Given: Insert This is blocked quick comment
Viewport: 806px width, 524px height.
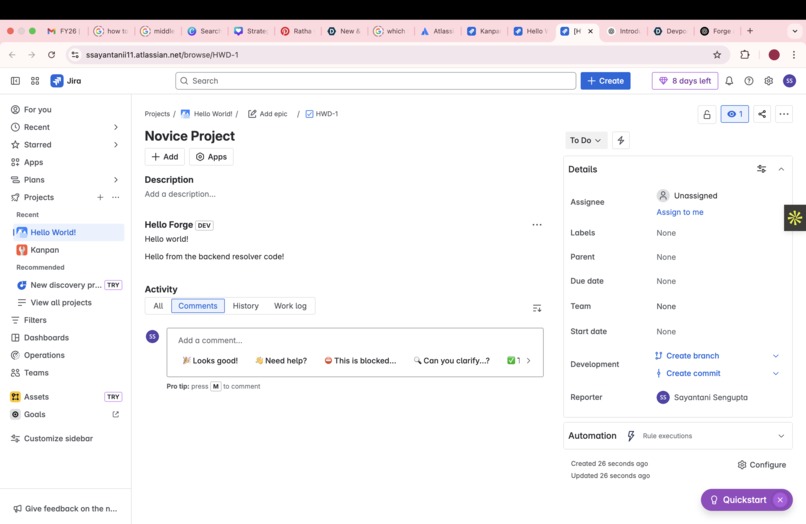Looking at the screenshot, I should tap(360, 360).
